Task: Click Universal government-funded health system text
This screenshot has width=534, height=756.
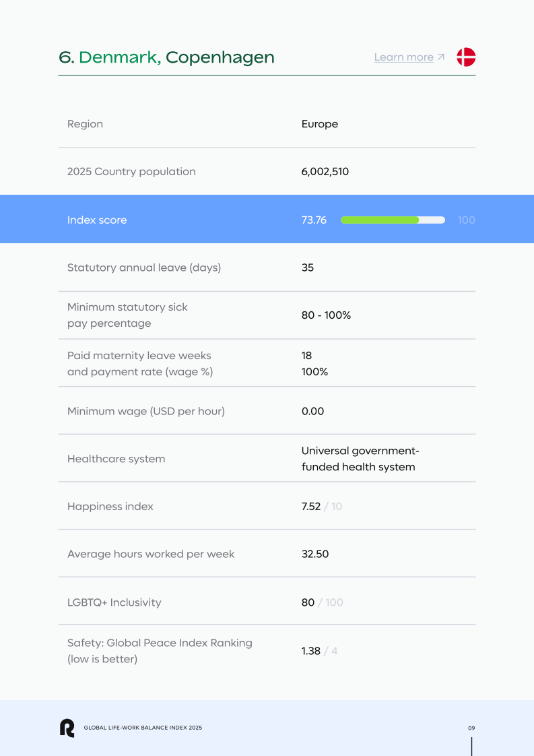Action: point(360,459)
